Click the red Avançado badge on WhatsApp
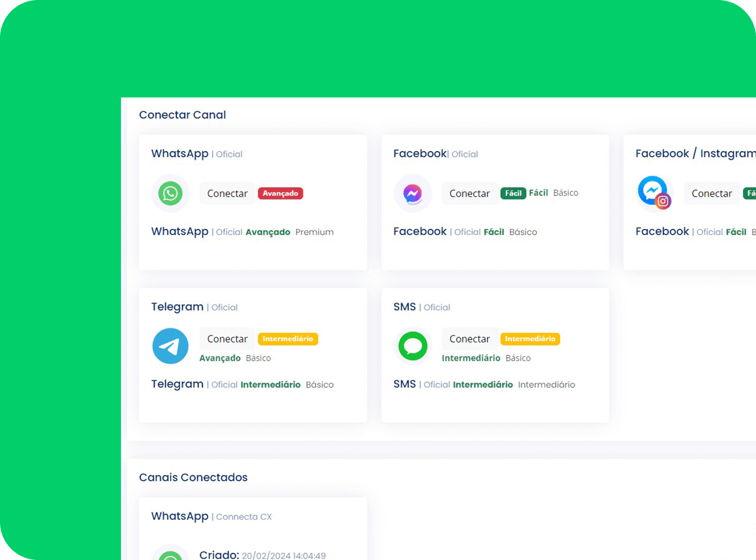The width and height of the screenshot is (756, 560). coord(281,193)
